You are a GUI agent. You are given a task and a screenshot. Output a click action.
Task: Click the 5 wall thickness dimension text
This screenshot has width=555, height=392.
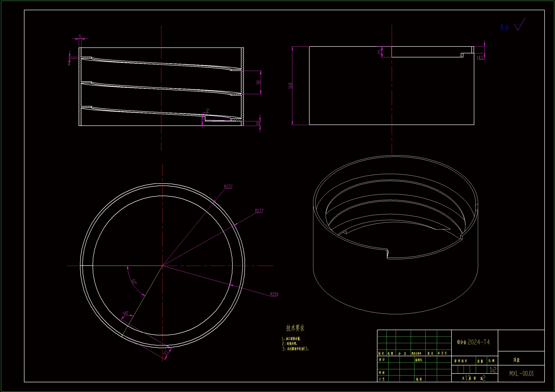pyautogui.click(x=80, y=37)
